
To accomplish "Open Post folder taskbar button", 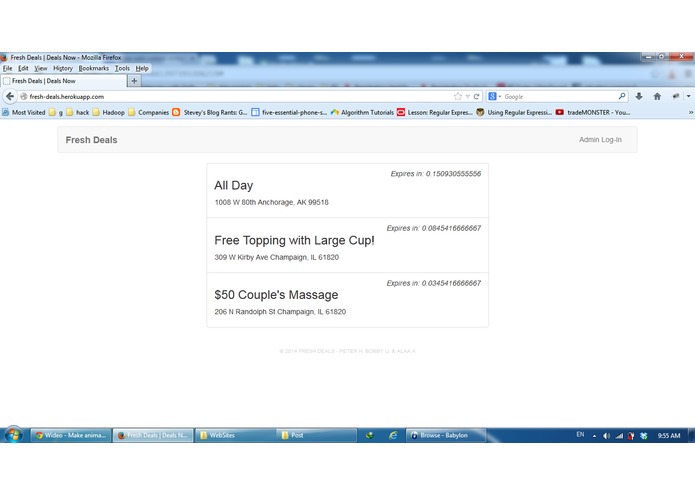I will [316, 436].
